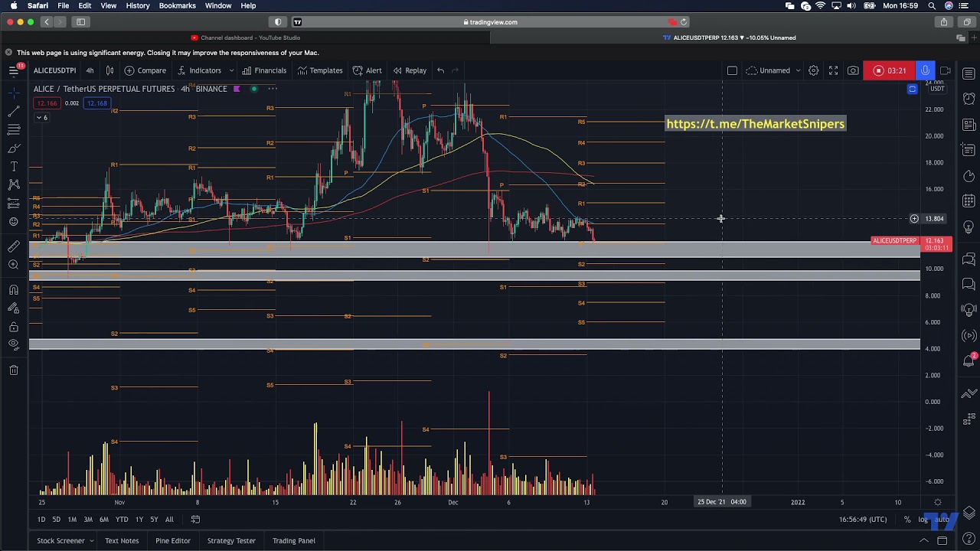Open the History menu in Safari
Screen dimensions: 980x551
[x=138, y=5]
